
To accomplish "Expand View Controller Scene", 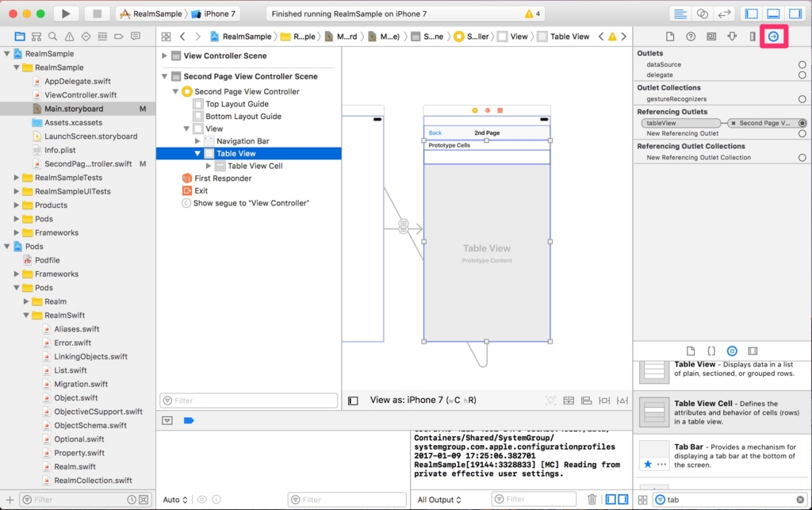I will coord(164,56).
